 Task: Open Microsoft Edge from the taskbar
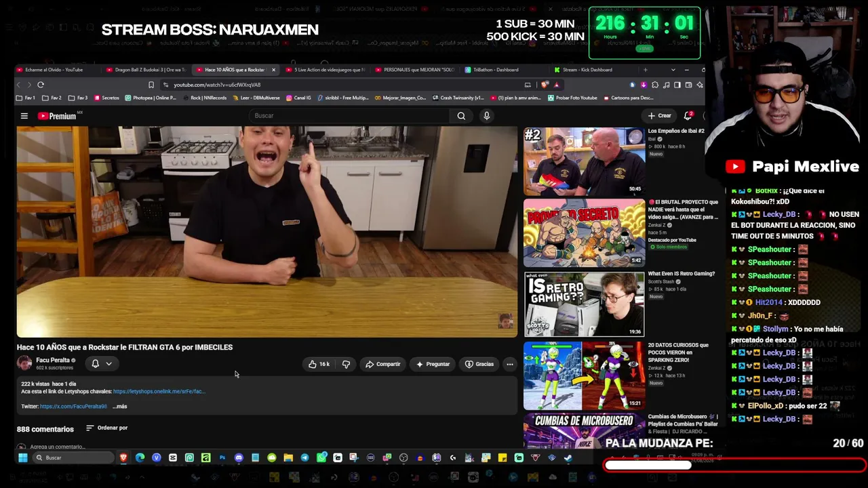pyautogui.click(x=140, y=457)
